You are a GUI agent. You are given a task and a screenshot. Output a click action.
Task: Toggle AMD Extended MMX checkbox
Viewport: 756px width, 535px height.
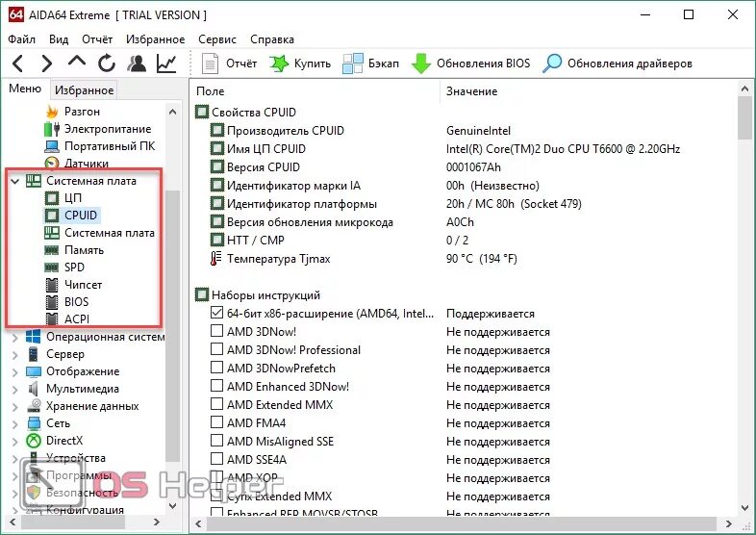217,404
